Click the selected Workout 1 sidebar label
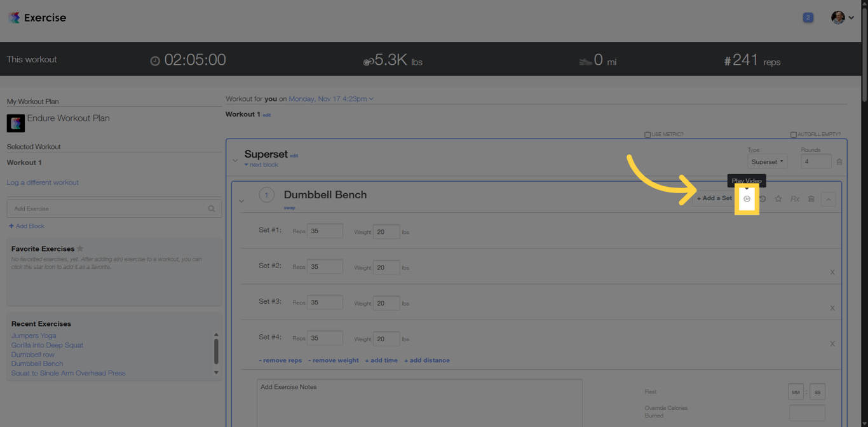Image resolution: width=868 pixels, height=427 pixels. point(24,163)
